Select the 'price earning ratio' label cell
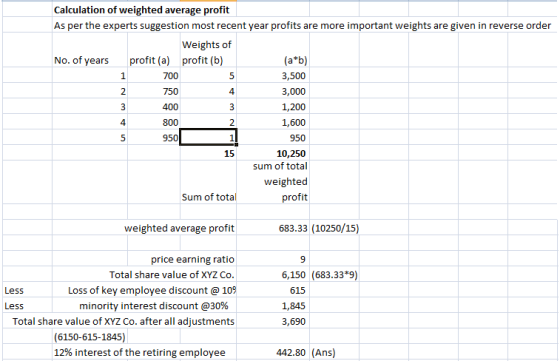The width and height of the screenshot is (560, 361). (x=192, y=259)
